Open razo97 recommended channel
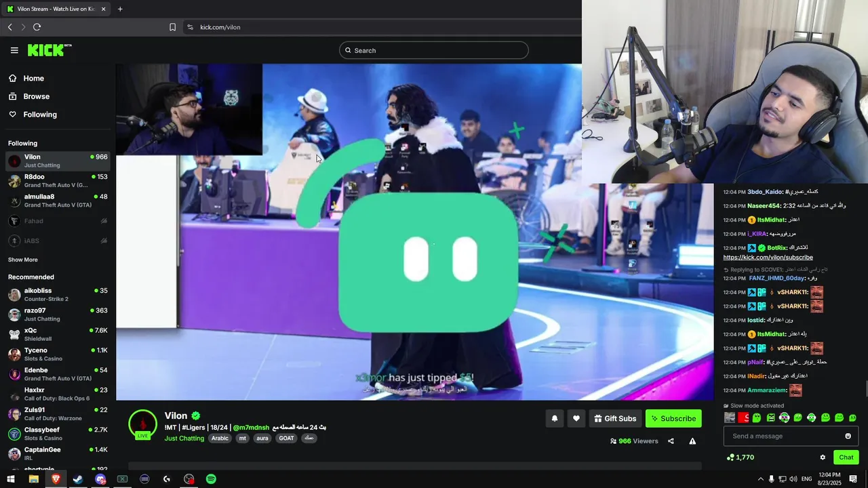The image size is (868, 488). pyautogui.click(x=58, y=314)
